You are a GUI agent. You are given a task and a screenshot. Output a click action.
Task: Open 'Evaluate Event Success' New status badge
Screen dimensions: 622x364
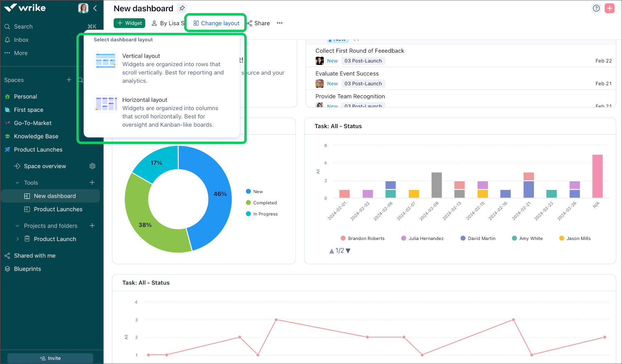[x=332, y=83]
